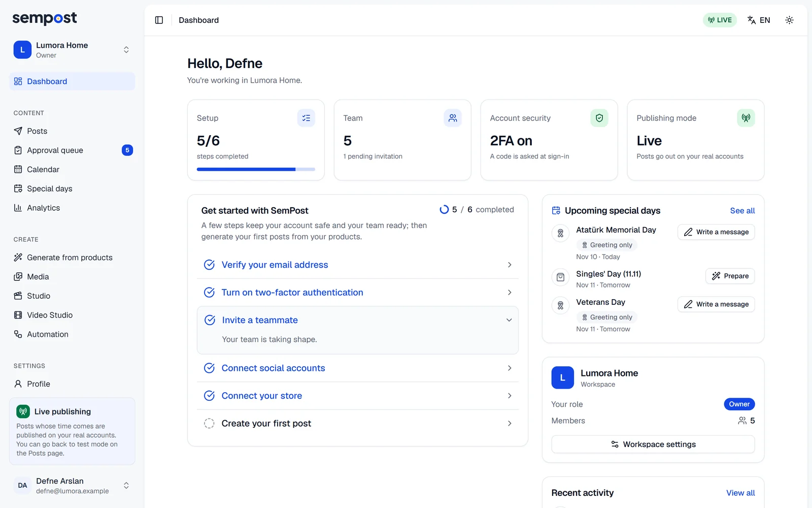
Task: Click the Singles' Day shopping icon
Action: coord(560,277)
